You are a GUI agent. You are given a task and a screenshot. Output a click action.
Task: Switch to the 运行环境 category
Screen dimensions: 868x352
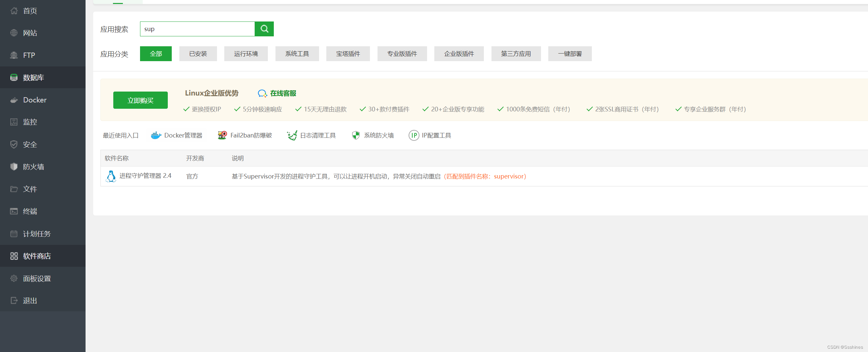point(246,54)
